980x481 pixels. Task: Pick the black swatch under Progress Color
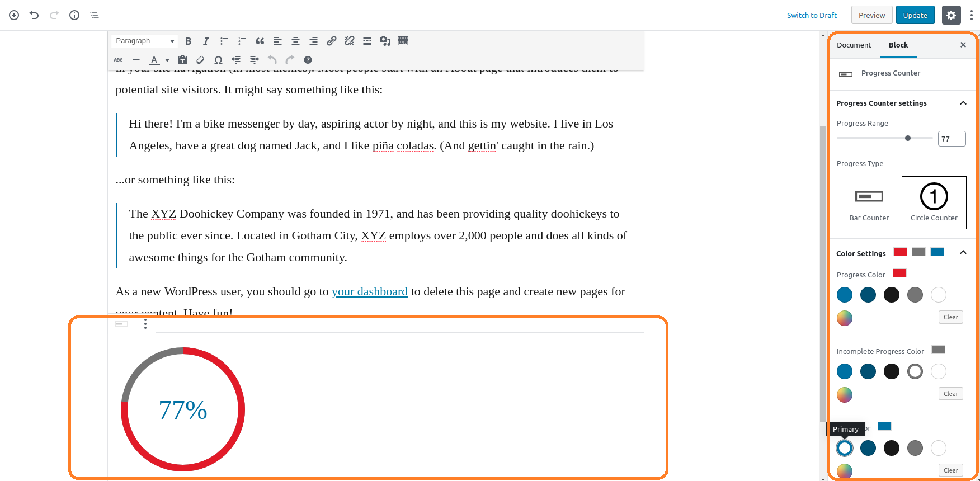coord(892,295)
